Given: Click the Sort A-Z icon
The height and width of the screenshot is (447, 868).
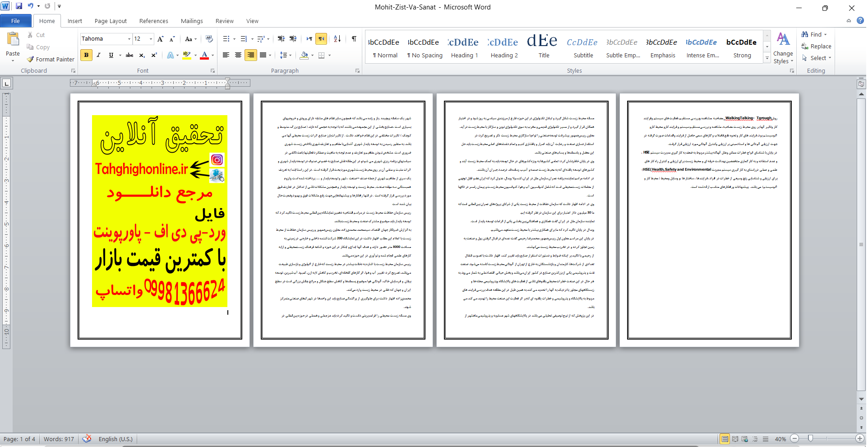Looking at the screenshot, I should [337, 39].
